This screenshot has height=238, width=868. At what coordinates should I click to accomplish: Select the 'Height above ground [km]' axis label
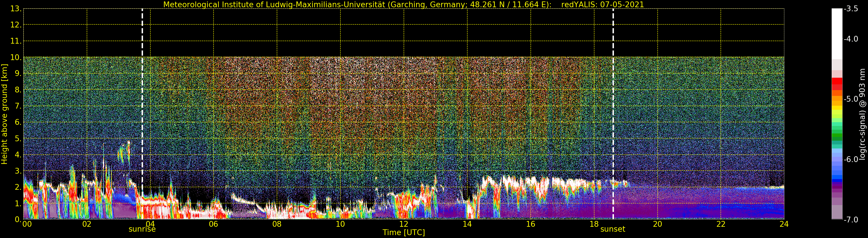[x=4, y=114]
